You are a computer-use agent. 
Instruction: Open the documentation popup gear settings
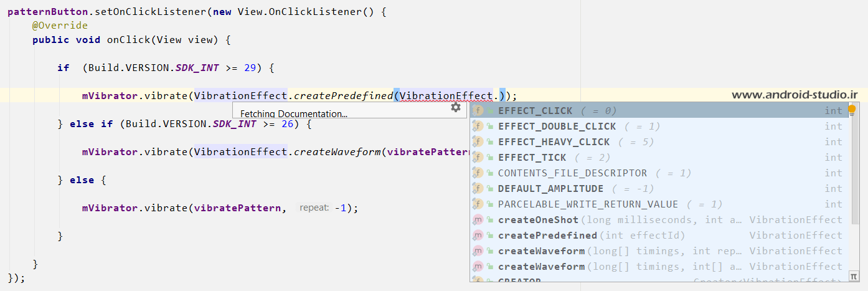pos(456,108)
